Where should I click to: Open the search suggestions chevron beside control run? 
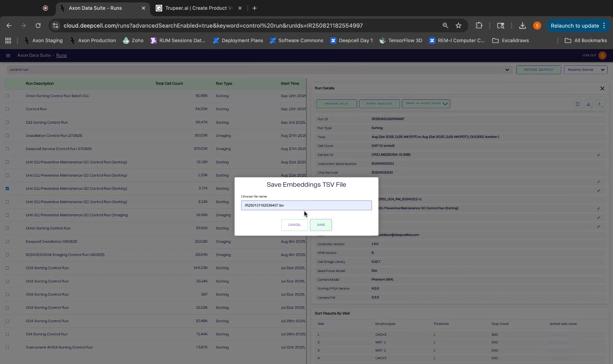coord(507,70)
